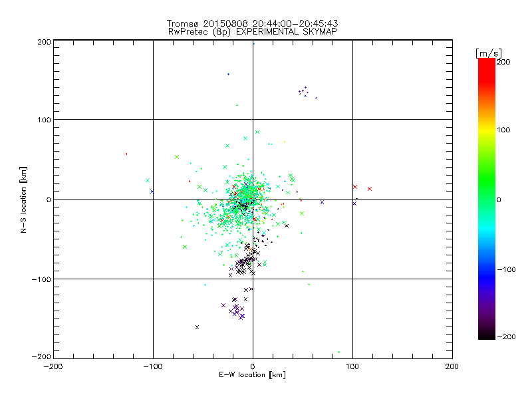Image resolution: width=532 pixels, height=399 pixels.
Task: Click the isolated red marker in the upper-left area
Action: coord(126,154)
